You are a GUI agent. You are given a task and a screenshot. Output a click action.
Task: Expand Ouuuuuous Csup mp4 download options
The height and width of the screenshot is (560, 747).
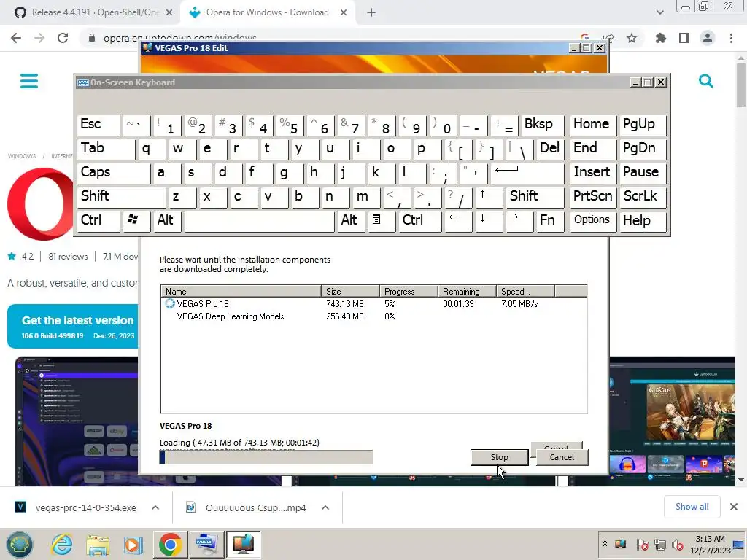click(x=325, y=507)
